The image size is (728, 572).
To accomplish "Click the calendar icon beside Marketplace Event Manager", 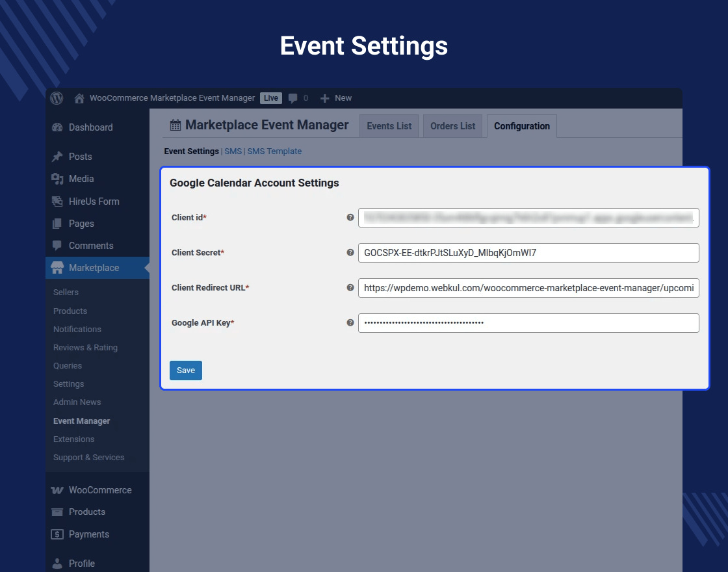I will [x=175, y=125].
